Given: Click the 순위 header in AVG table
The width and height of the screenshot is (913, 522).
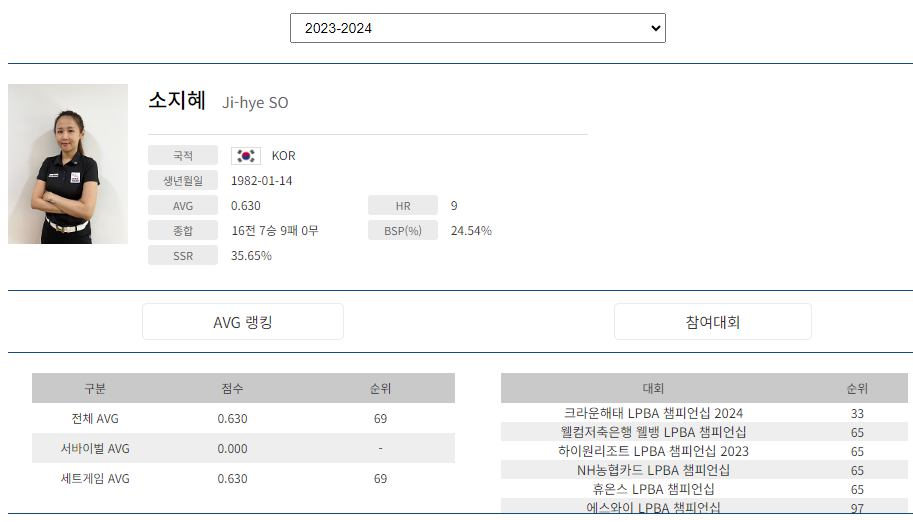Looking at the screenshot, I should (x=380, y=389).
